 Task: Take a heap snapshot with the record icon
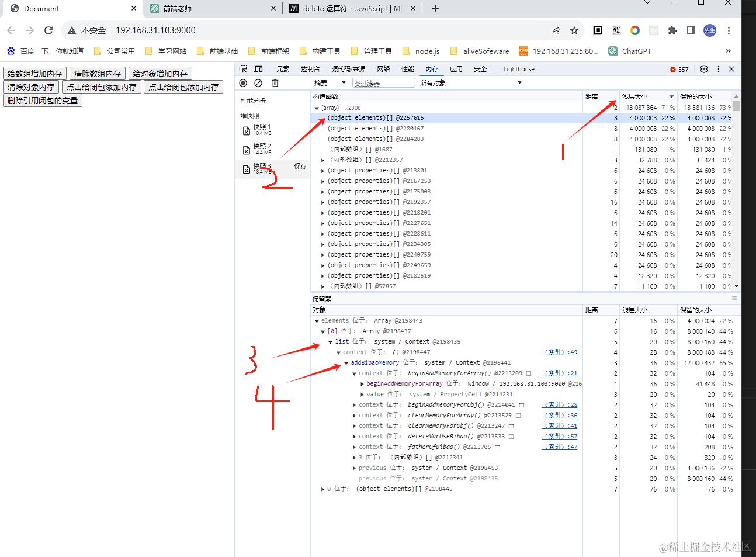244,83
